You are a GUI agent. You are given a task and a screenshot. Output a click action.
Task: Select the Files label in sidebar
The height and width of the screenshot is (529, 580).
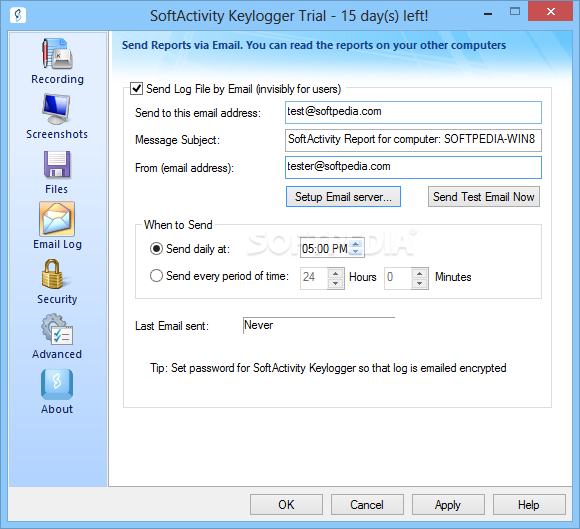57,189
